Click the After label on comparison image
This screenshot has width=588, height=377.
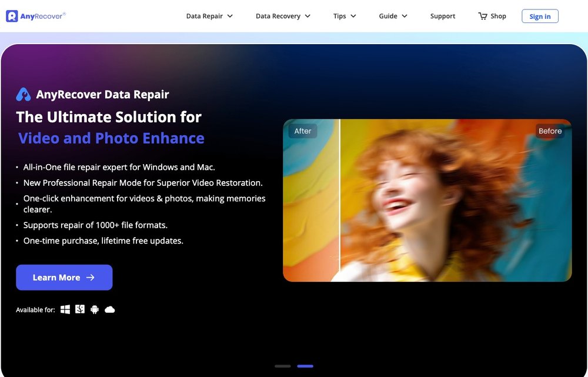click(x=303, y=131)
